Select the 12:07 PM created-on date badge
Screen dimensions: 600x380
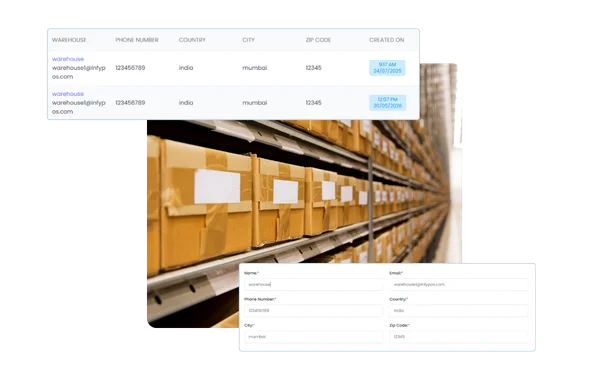click(387, 103)
